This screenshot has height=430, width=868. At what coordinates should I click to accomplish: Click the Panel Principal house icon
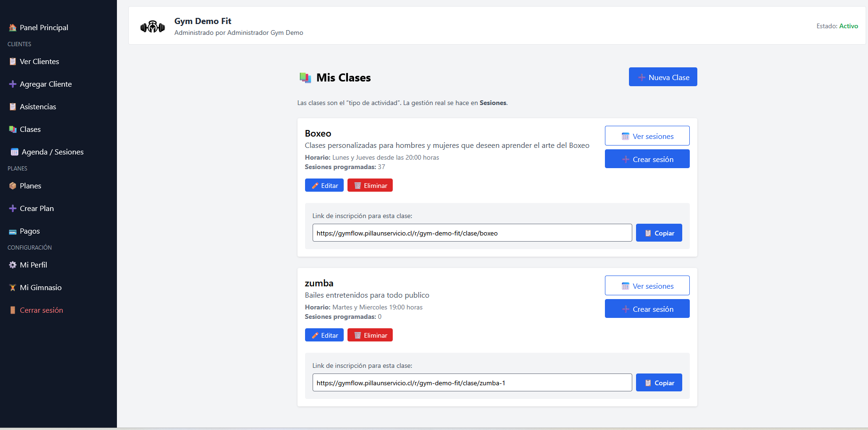(13, 28)
